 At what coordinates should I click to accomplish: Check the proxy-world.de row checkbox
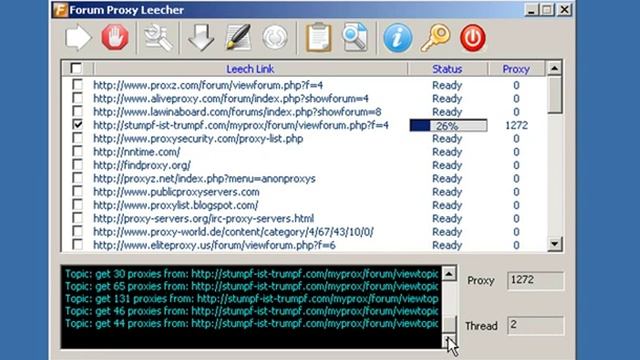pyautogui.click(x=77, y=231)
